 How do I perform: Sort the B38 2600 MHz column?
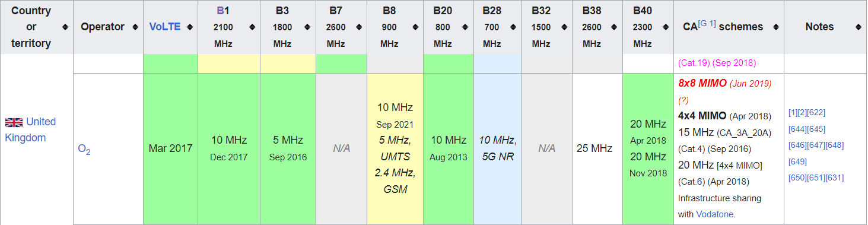coord(615,27)
